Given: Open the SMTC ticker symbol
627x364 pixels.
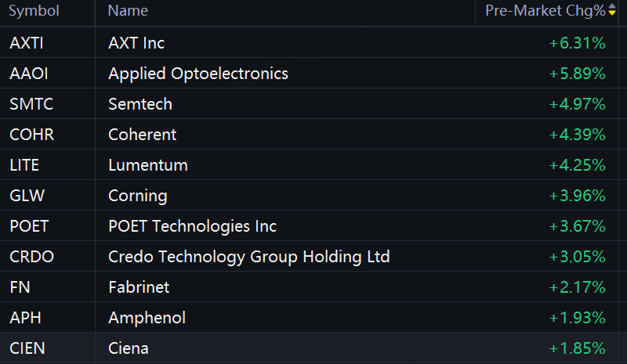Looking at the screenshot, I should (x=31, y=104).
